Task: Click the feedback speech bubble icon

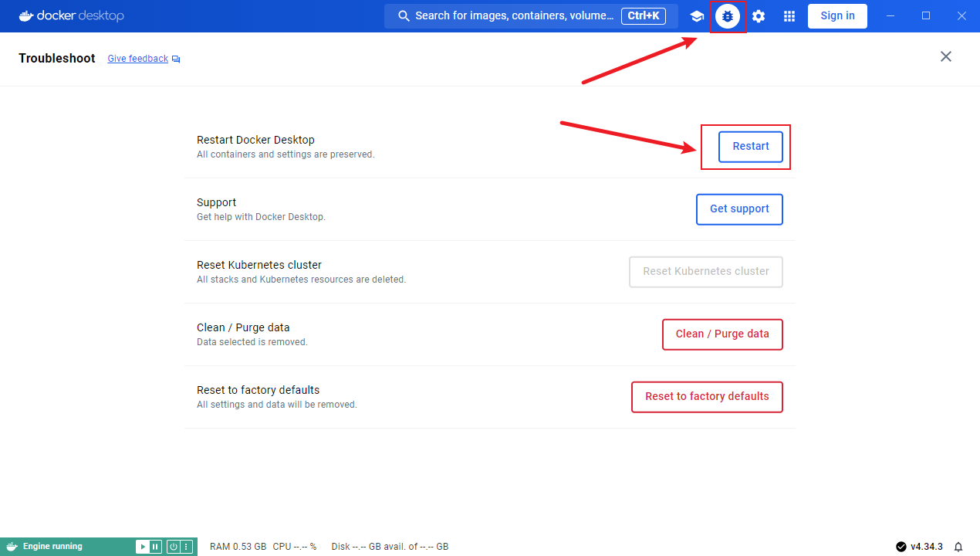Action: (176, 59)
